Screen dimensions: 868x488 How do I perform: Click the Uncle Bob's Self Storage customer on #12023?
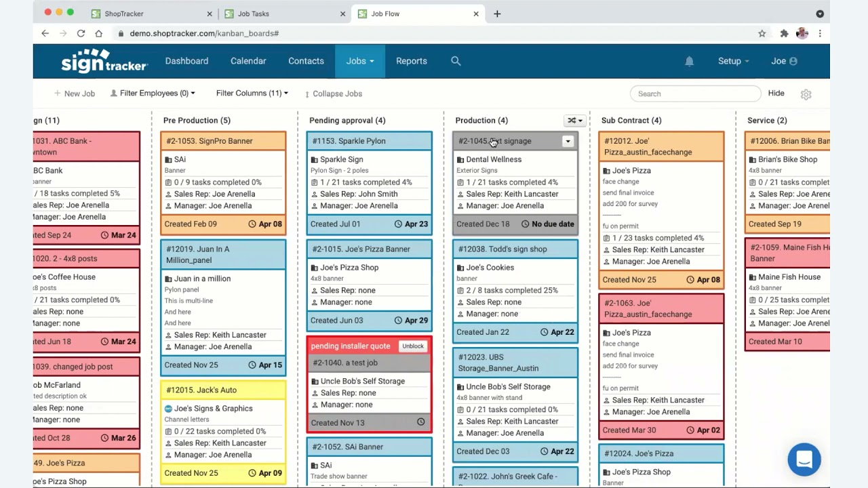click(x=509, y=387)
